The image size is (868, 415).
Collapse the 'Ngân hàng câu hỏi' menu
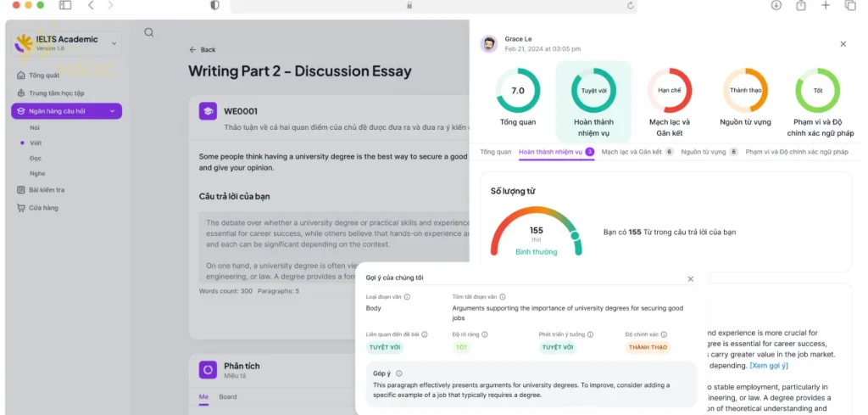click(x=112, y=111)
